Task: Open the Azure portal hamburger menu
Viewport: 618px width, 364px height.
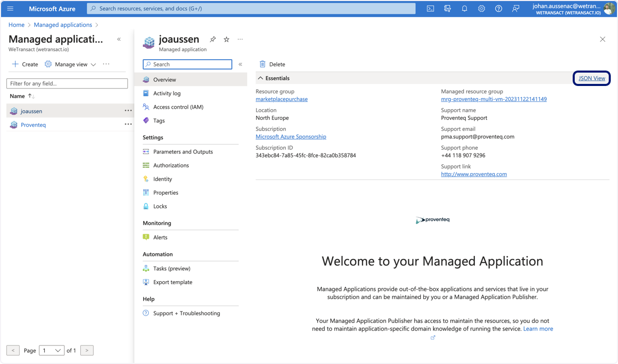Action: pyautogui.click(x=10, y=9)
